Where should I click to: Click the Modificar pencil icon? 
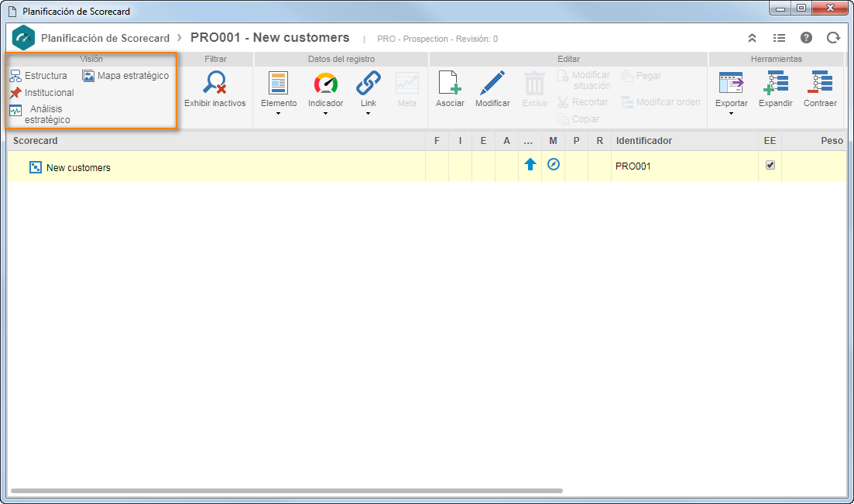pos(492,84)
